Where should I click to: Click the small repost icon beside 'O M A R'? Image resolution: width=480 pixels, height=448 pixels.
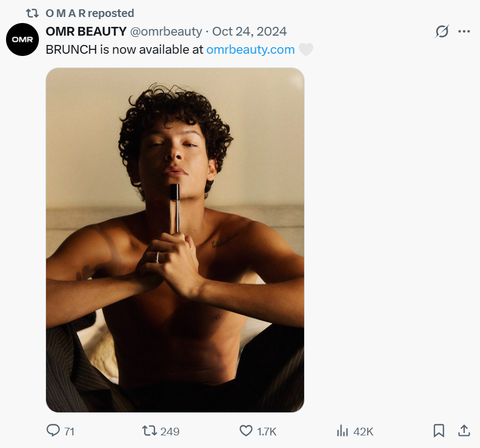32,13
